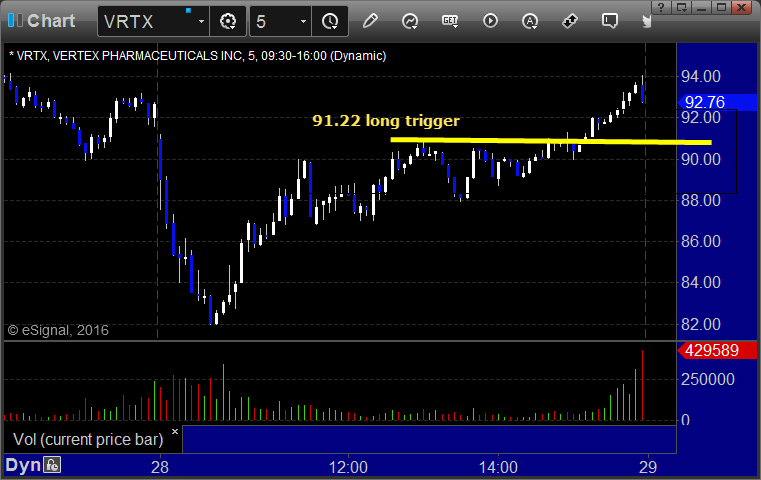Click the GET toolbar icon
The width and height of the screenshot is (761, 480).
pyautogui.click(x=450, y=21)
